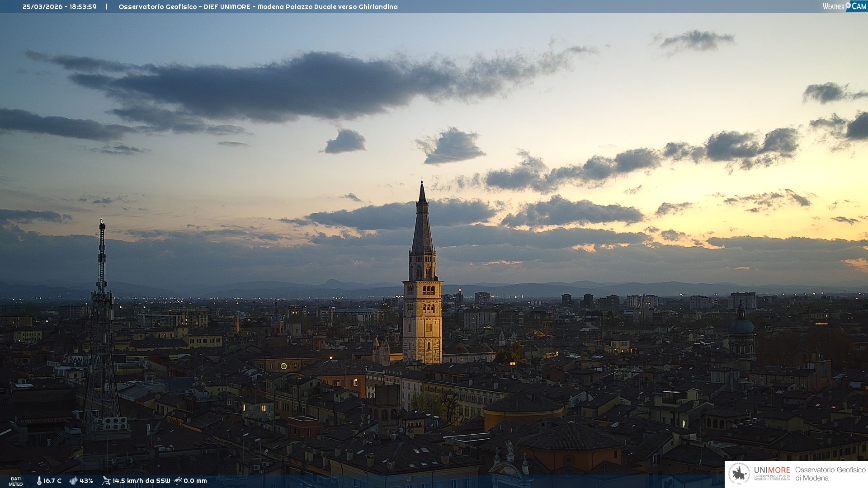Image resolution: width=868 pixels, height=488 pixels.
Task: Click the humidity droplets icon
Action: point(73,481)
